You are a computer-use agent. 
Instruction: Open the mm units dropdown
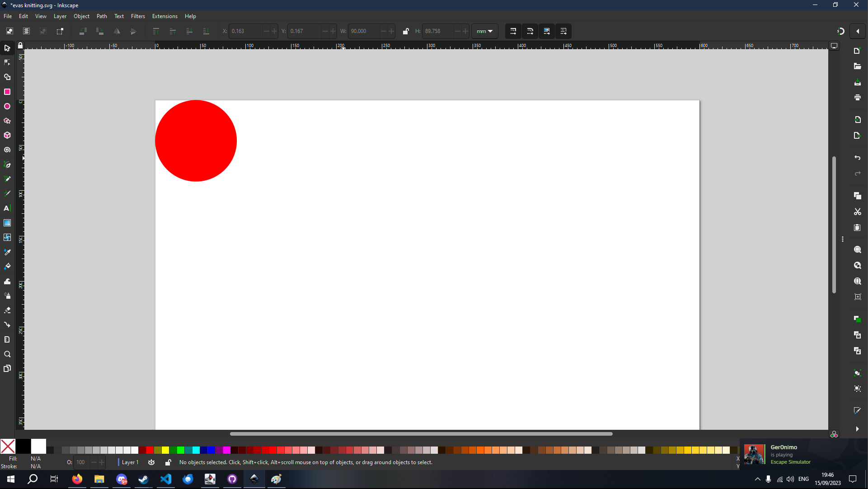pos(484,31)
